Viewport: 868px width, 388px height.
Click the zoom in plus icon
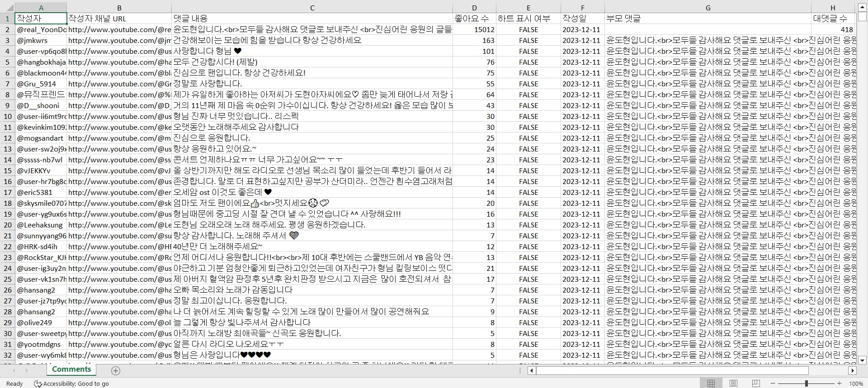tap(840, 383)
